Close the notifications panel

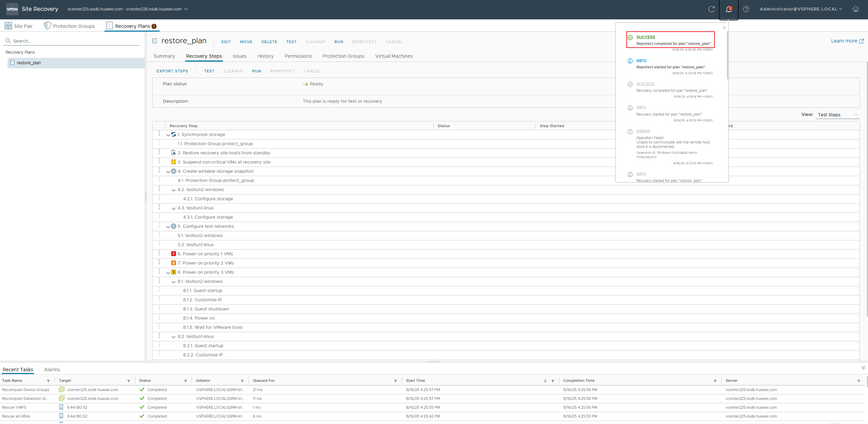(724, 28)
